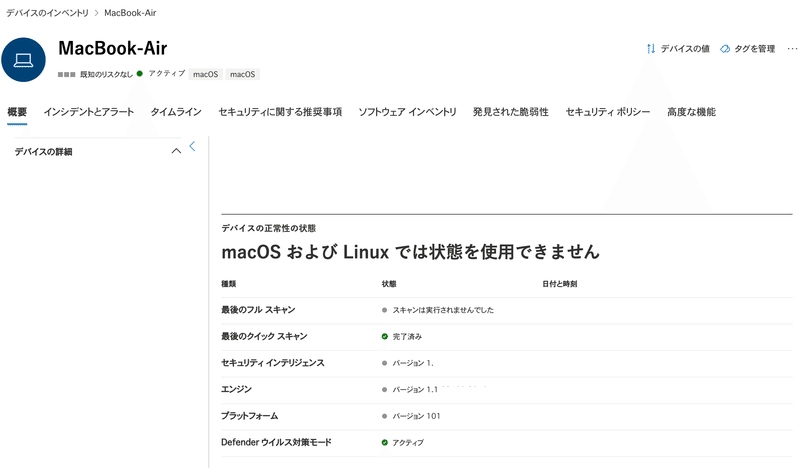Switch to 高度な機能 tab

(x=691, y=112)
